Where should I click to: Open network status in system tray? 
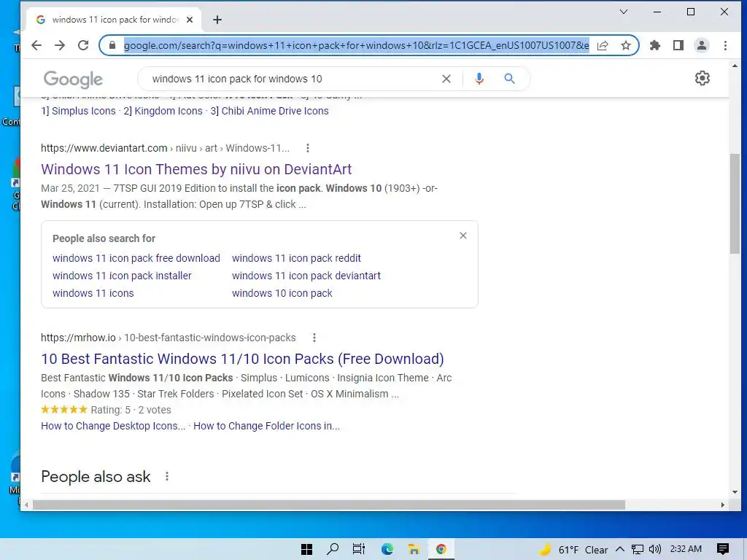tap(638, 549)
